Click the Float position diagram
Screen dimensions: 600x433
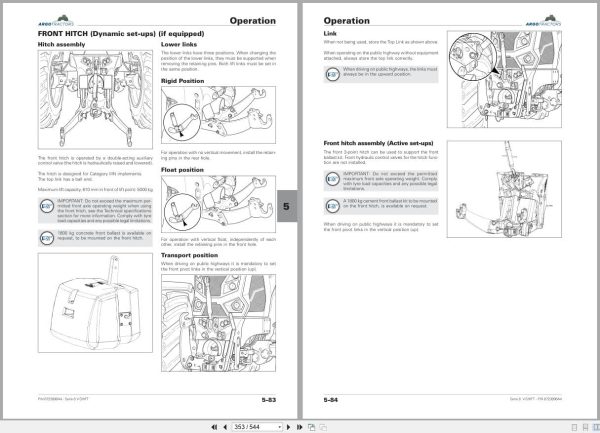(218, 204)
